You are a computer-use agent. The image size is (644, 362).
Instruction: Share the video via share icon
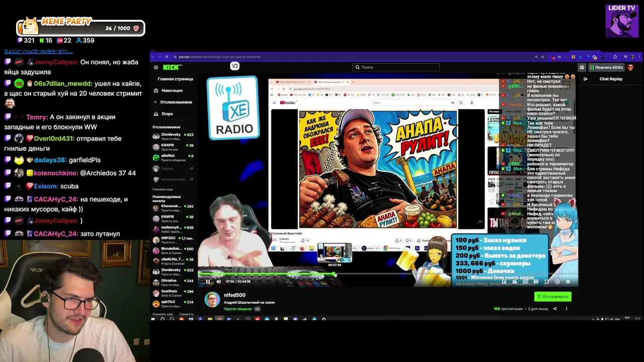(x=555, y=309)
